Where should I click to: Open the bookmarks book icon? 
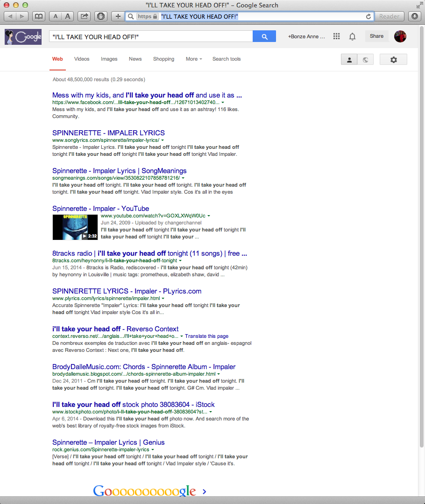pos(39,16)
